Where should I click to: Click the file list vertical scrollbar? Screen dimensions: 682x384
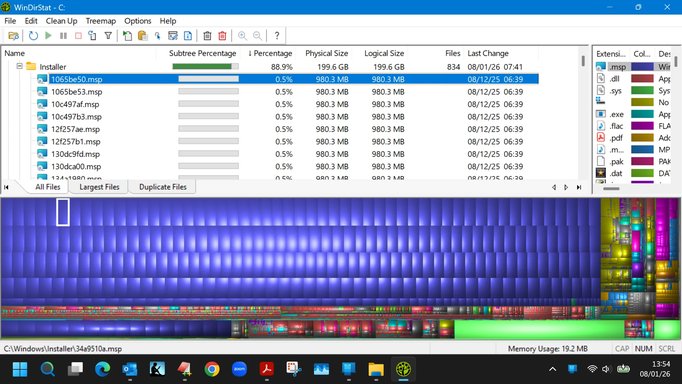pyautogui.click(x=583, y=61)
